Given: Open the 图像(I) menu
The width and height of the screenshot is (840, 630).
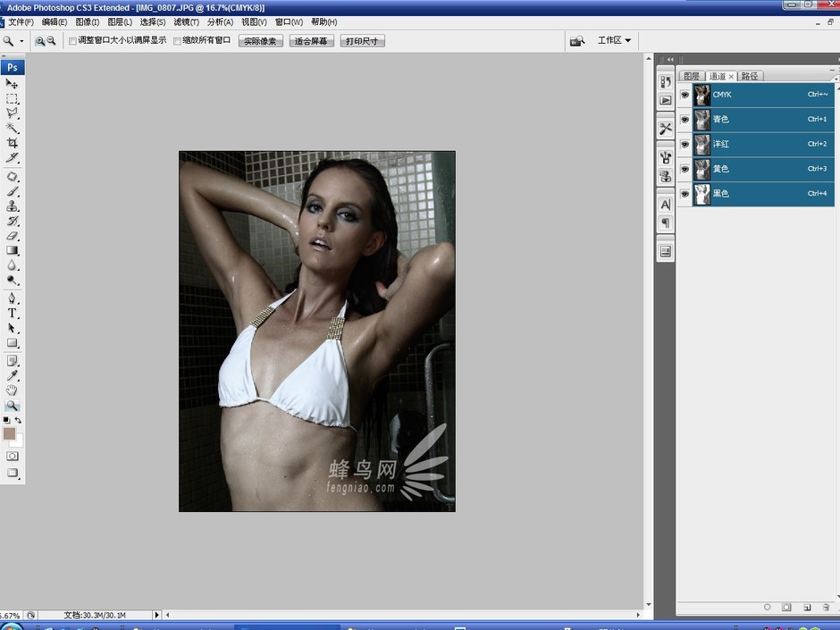Looking at the screenshot, I should tap(88, 22).
